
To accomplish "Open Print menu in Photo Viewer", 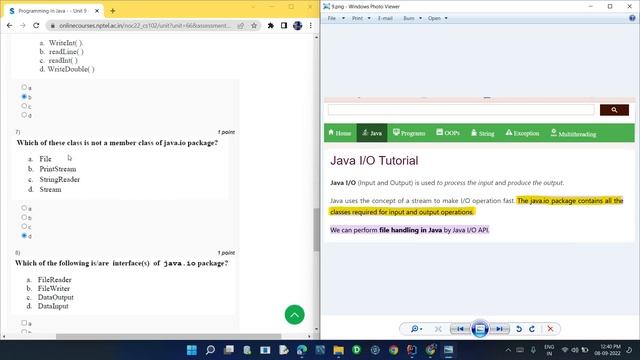I will (x=361, y=18).
